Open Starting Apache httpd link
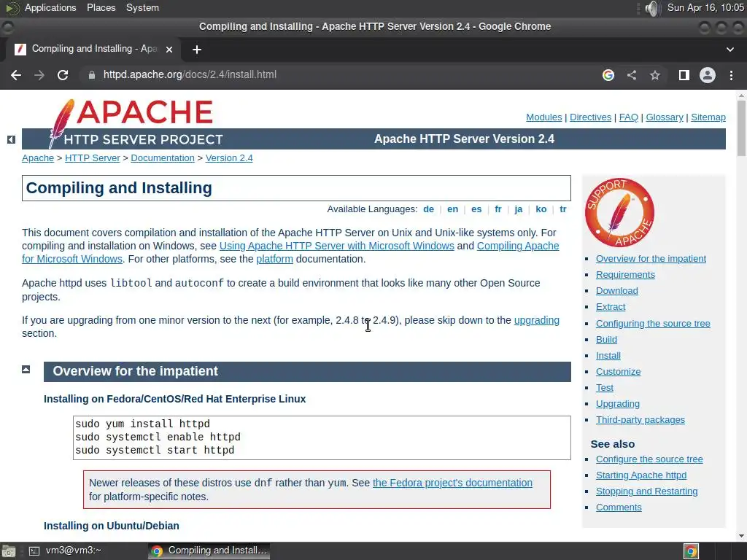The width and height of the screenshot is (747, 560). (x=640, y=475)
